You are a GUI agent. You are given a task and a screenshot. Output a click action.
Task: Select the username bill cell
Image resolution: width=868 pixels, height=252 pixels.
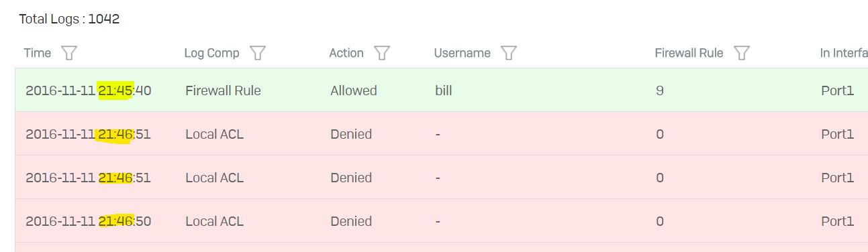pos(443,90)
